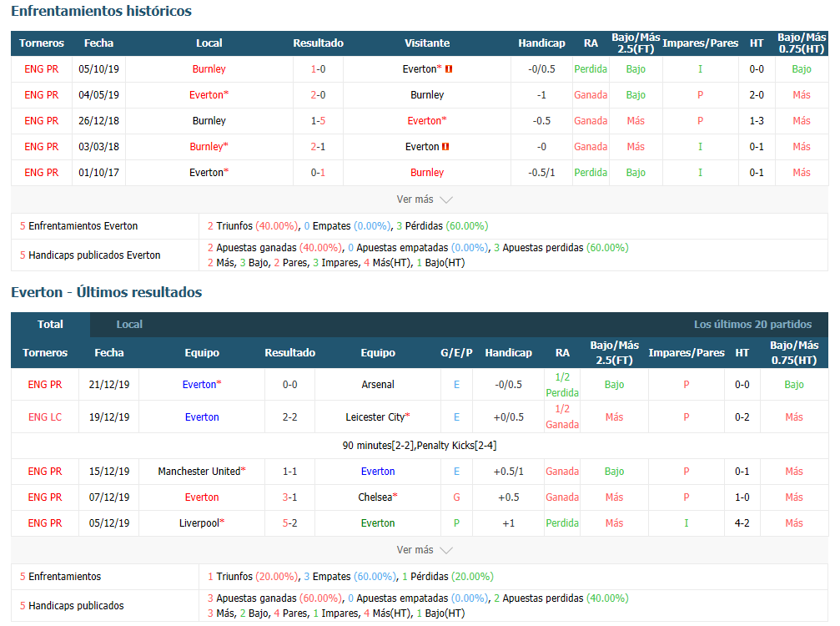840x626 pixels.
Task: Click the HT score 4-2 in the Liverpool row
Action: (742, 523)
